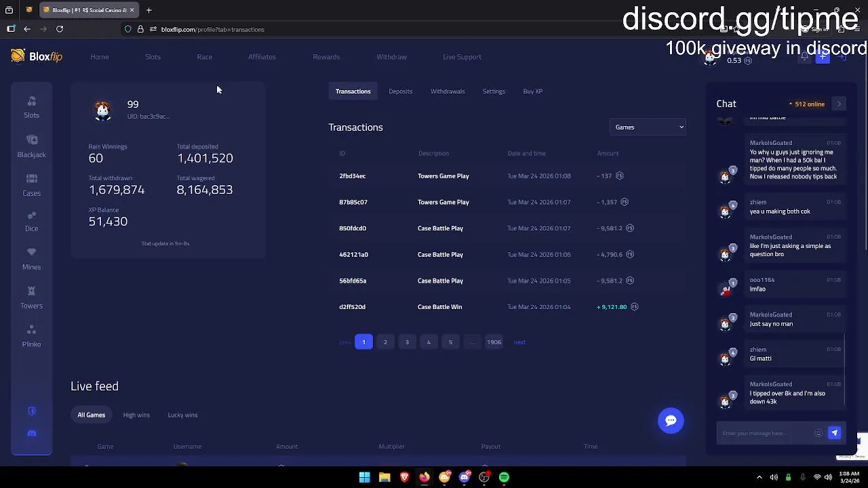The width and height of the screenshot is (868, 488).
Task: Open Spotify from the taskbar
Action: (504, 477)
